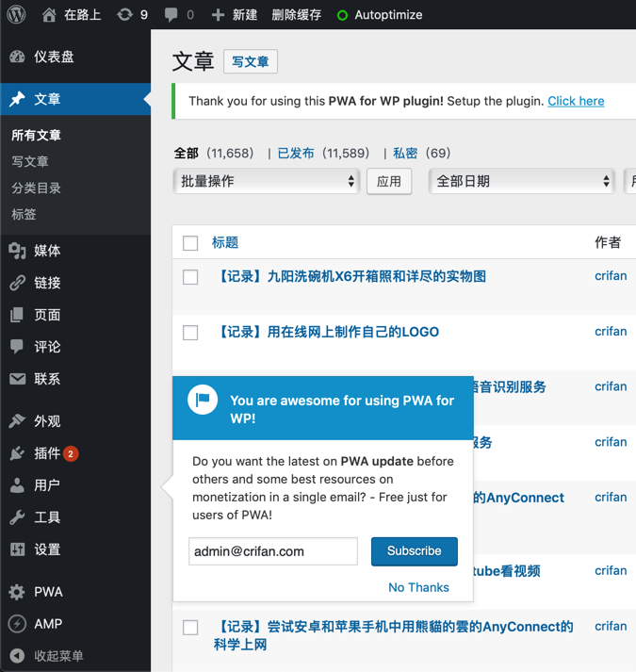Screen dimensions: 636x672
Task: Click the pushpin icon for 文章
Action: pos(17,99)
